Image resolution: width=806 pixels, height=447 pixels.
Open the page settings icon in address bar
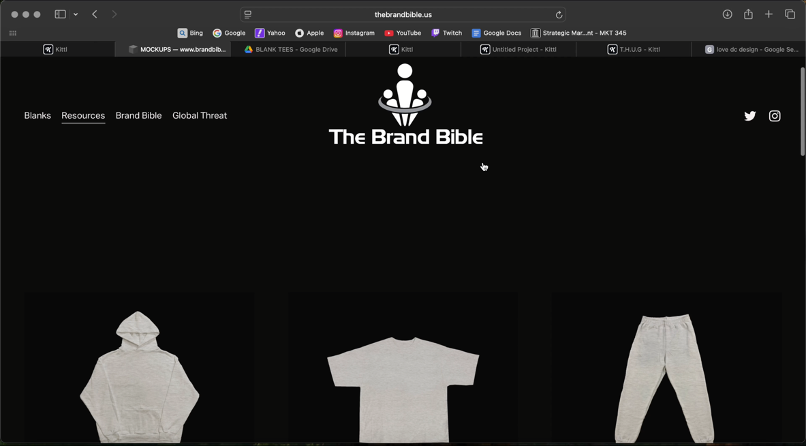pos(248,15)
